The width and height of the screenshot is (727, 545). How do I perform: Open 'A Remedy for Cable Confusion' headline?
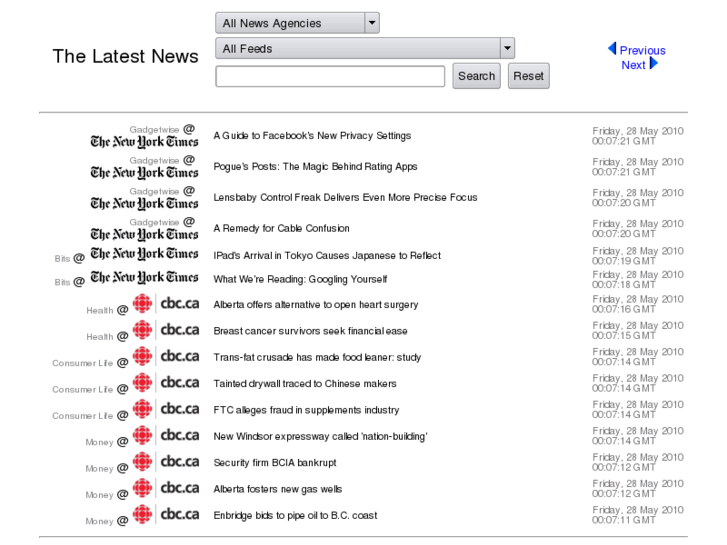[281, 228]
